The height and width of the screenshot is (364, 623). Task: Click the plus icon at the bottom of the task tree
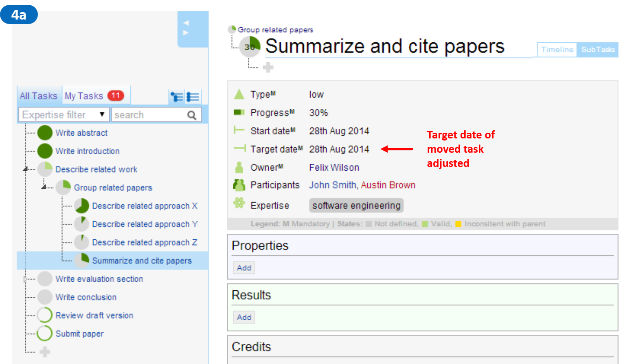45,352
